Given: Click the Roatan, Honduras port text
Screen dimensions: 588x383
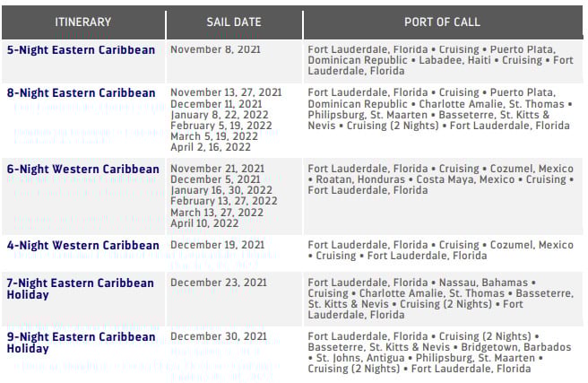Looking at the screenshot, I should pyautogui.click(x=360, y=179).
